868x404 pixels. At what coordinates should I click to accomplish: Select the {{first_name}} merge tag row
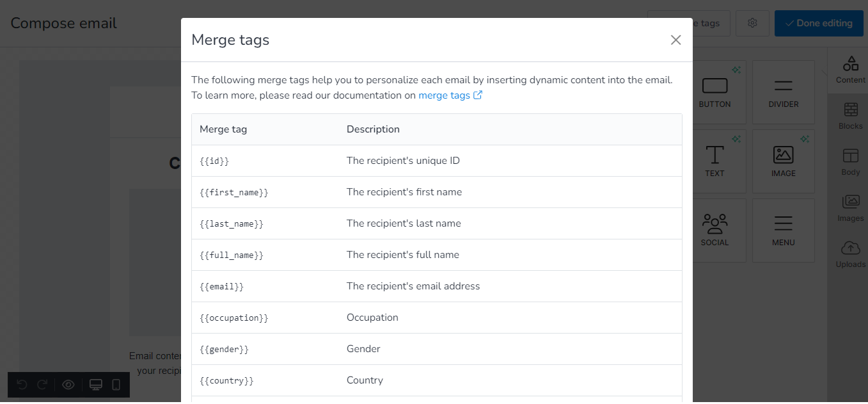click(437, 191)
